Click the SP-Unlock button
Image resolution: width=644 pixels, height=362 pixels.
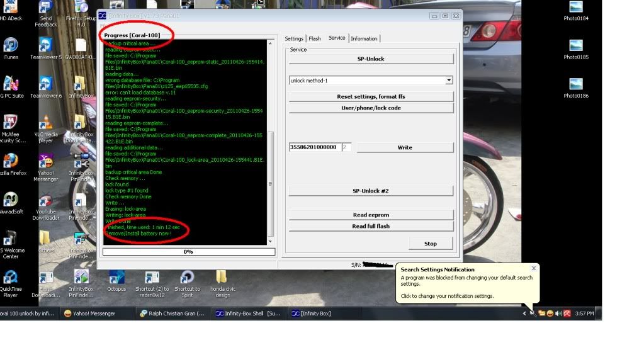tap(371, 59)
